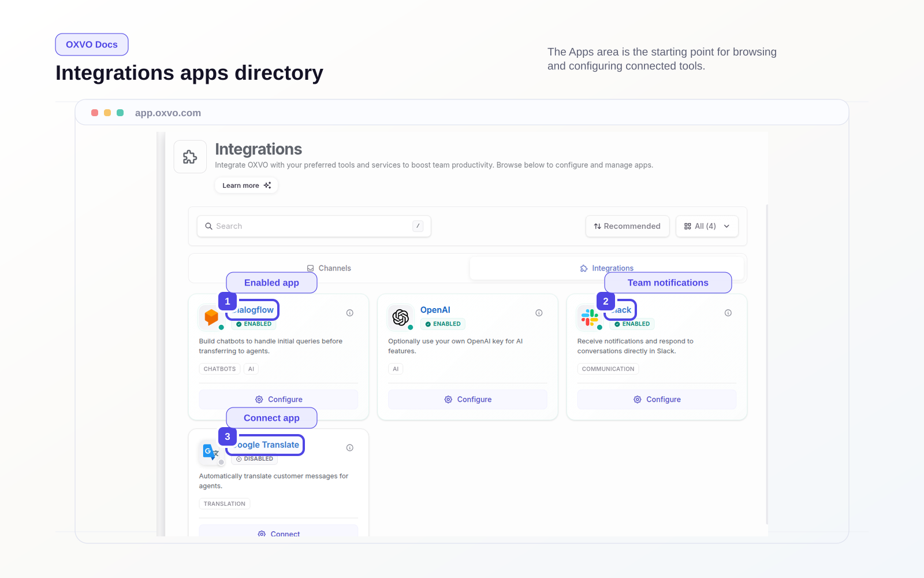Click the COMMUNICATION tag on Slack
Viewport: 924px width, 578px height.
(608, 369)
